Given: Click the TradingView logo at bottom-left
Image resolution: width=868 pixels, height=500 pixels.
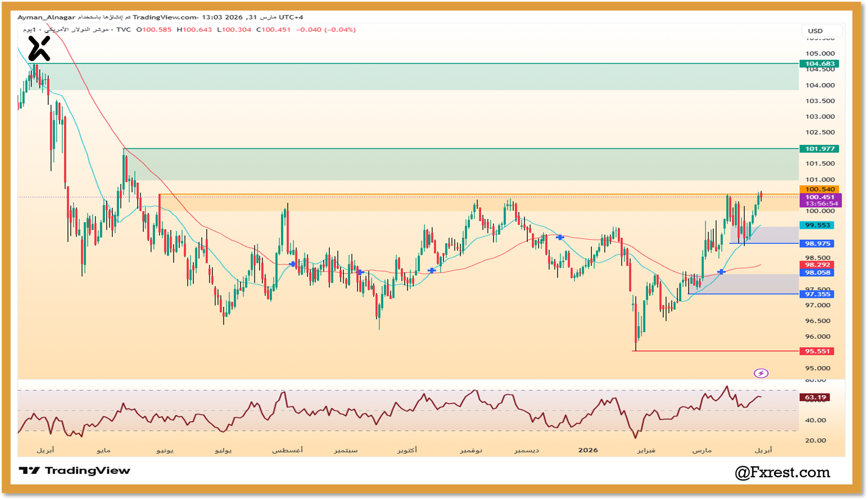Looking at the screenshot, I should point(74,471).
